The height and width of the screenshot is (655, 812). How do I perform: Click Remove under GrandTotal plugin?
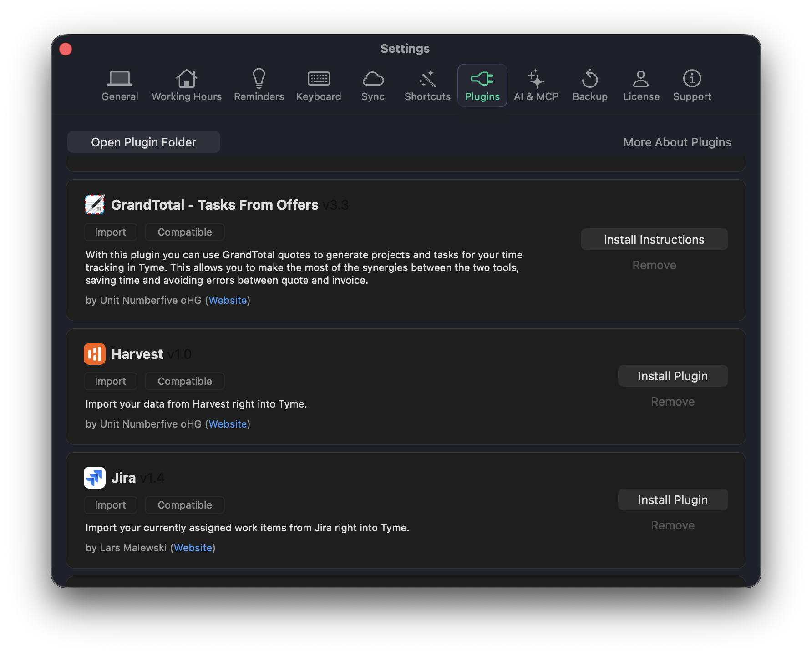tap(655, 265)
